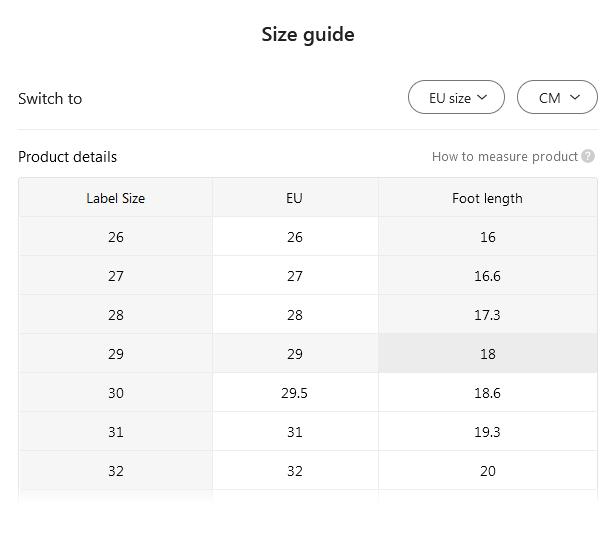
Task: Click the help question mark icon
Action: click(x=588, y=156)
